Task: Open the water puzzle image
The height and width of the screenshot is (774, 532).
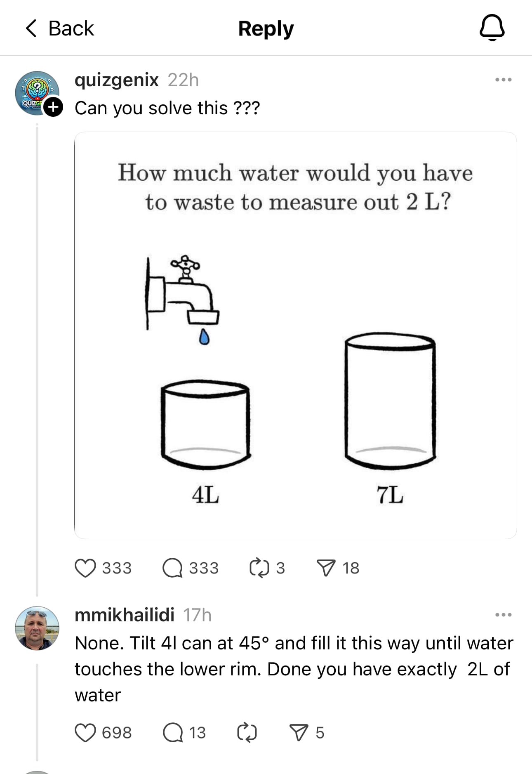Action: (295, 335)
